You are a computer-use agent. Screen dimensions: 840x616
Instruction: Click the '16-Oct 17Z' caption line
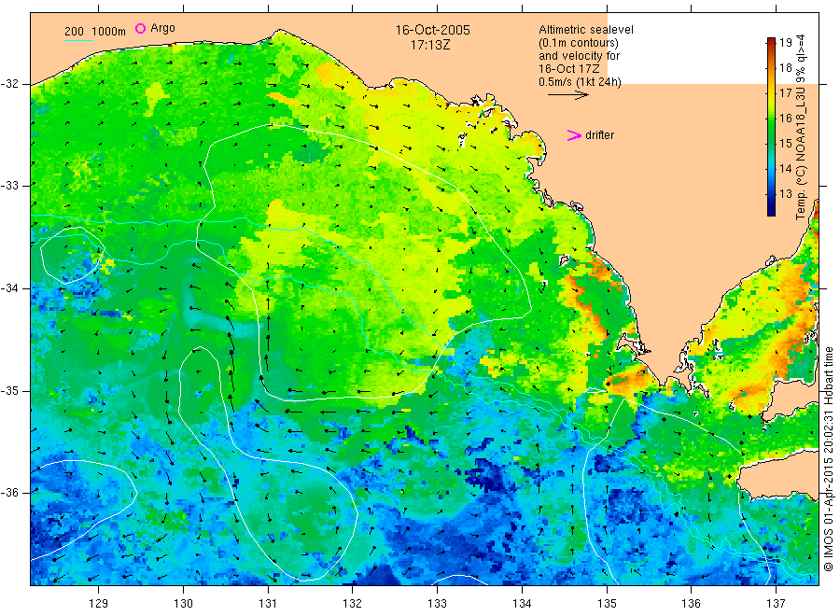click(569, 68)
